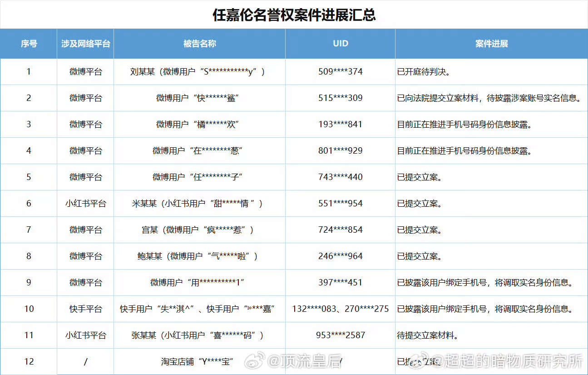Select the 序号 column header

28,43
